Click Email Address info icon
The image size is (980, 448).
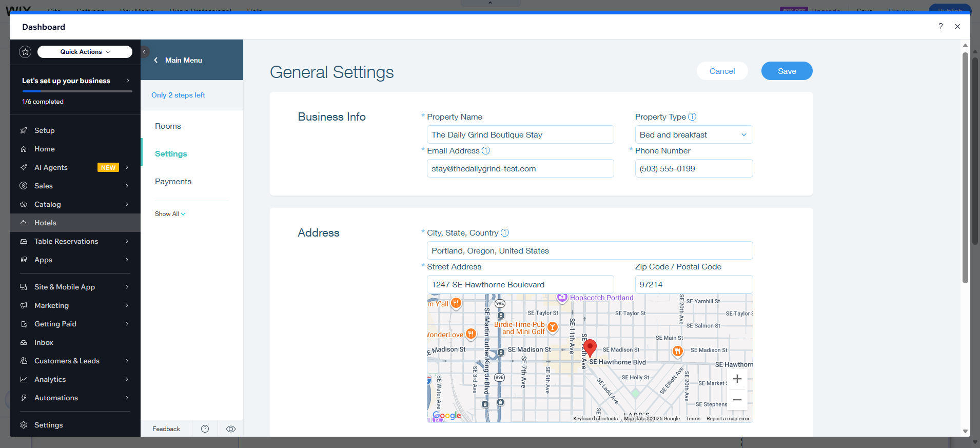point(486,150)
